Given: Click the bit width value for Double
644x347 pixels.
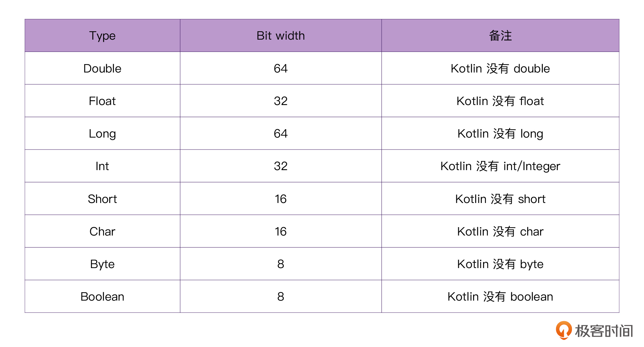Looking at the screenshot, I should pyautogui.click(x=280, y=69).
